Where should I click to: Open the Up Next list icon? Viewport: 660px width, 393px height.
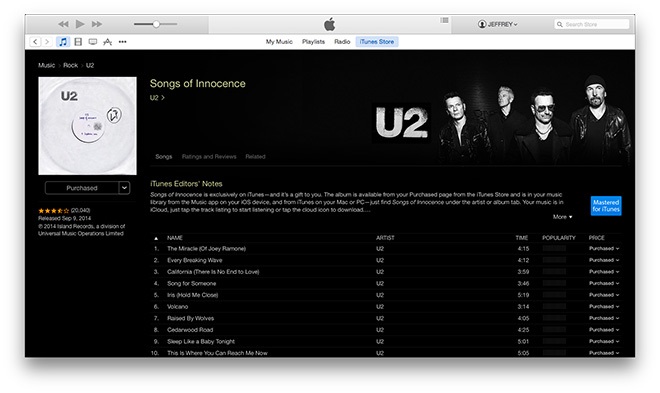pyautogui.click(x=444, y=20)
